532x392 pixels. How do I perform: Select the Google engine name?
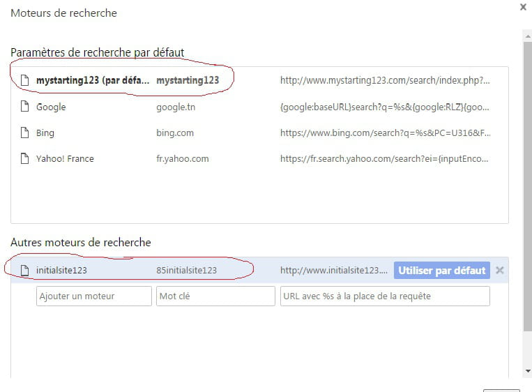pos(51,107)
